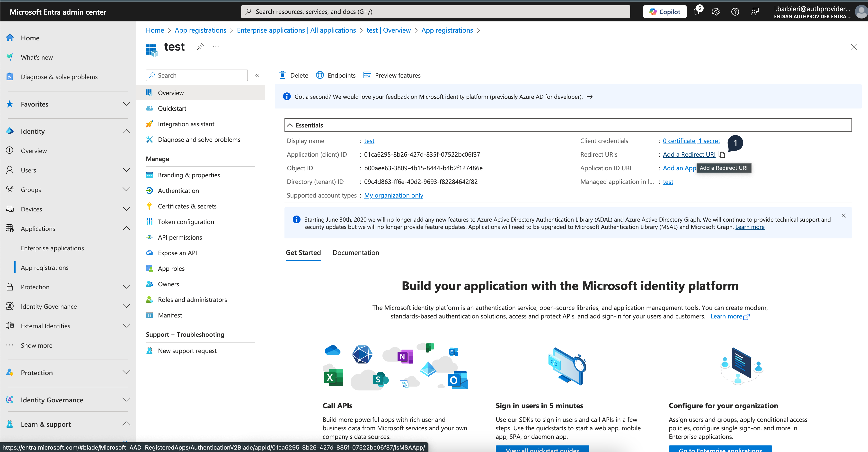
Task: Click the Delete toolbar button
Action: [294, 75]
